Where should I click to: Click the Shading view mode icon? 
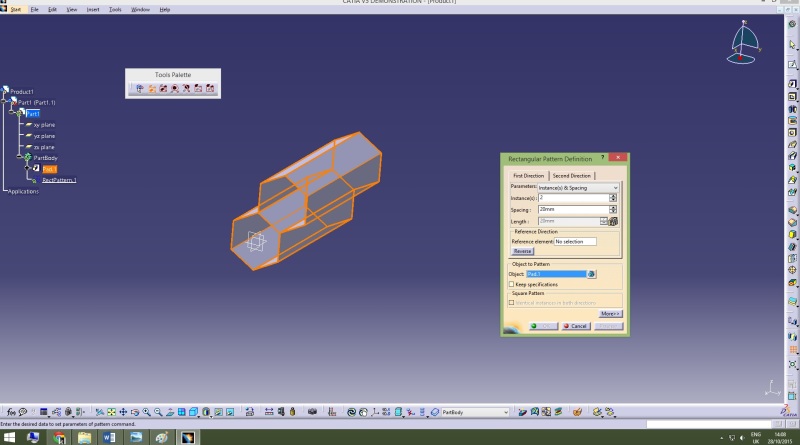[x=206, y=412]
